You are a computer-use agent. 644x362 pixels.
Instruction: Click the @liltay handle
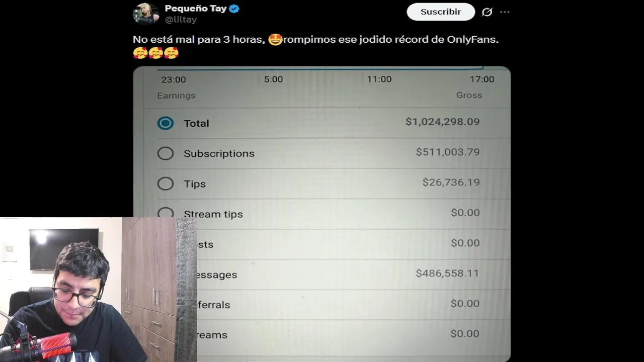tap(181, 20)
